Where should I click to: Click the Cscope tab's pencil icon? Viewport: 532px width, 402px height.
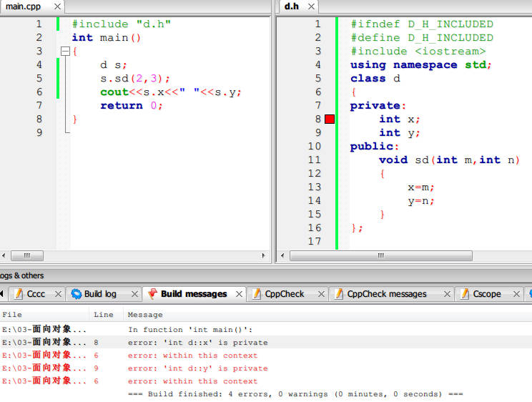pos(463,294)
